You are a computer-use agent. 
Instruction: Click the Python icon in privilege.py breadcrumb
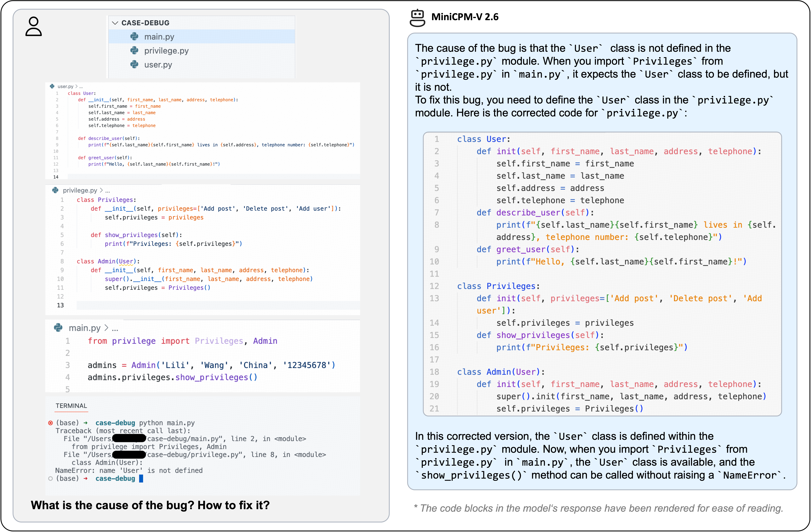pos(55,190)
